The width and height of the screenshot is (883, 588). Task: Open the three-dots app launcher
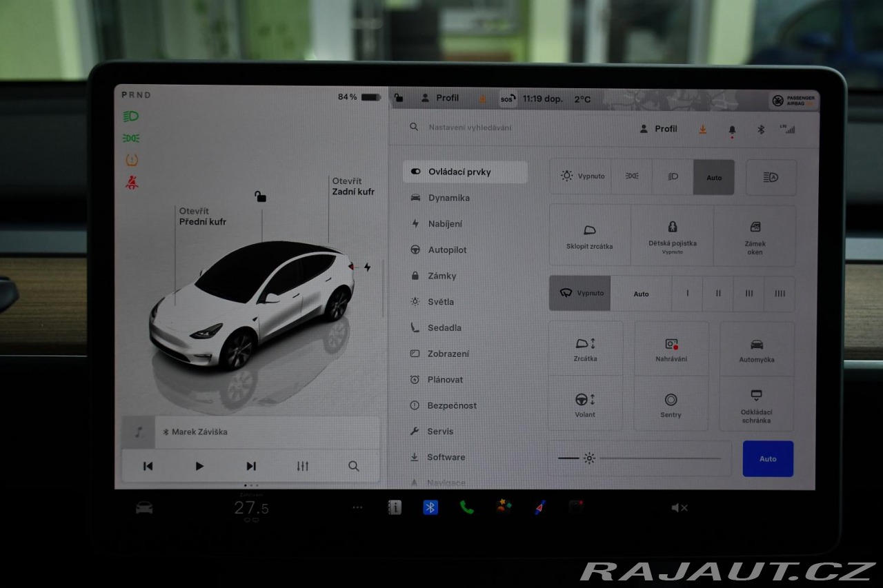pyautogui.click(x=357, y=508)
